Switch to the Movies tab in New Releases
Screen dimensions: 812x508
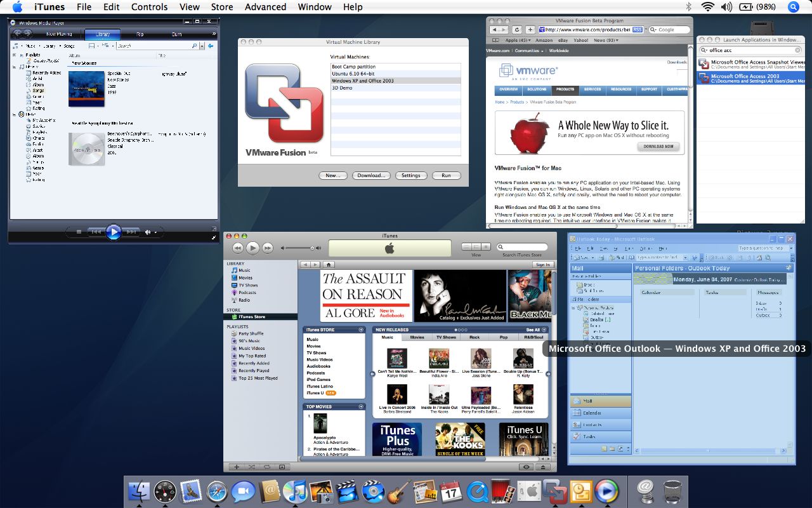pyautogui.click(x=417, y=337)
